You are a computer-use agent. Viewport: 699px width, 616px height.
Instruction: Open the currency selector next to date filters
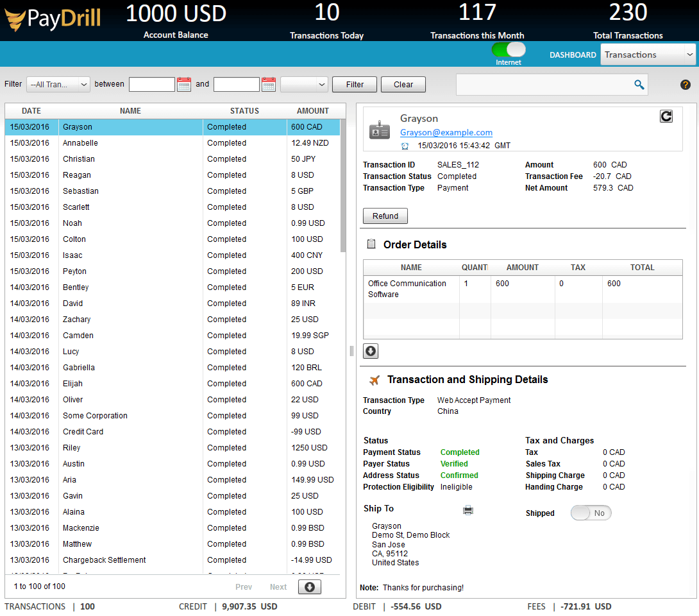[304, 84]
